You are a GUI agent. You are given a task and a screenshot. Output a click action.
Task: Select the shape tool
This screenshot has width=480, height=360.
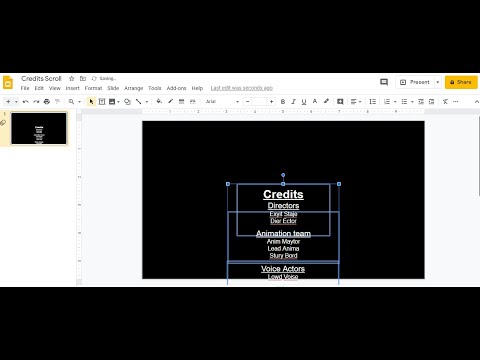(x=127, y=101)
